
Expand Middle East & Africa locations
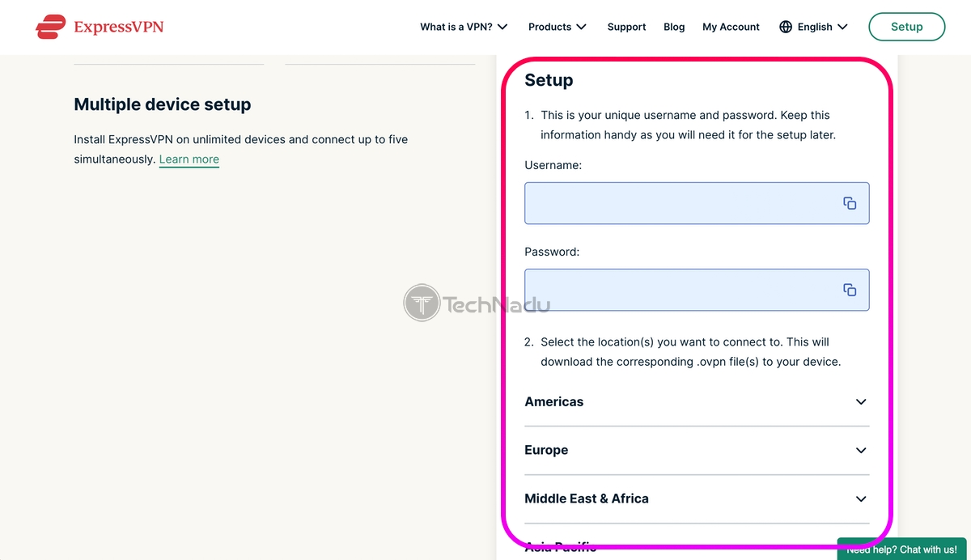click(697, 499)
